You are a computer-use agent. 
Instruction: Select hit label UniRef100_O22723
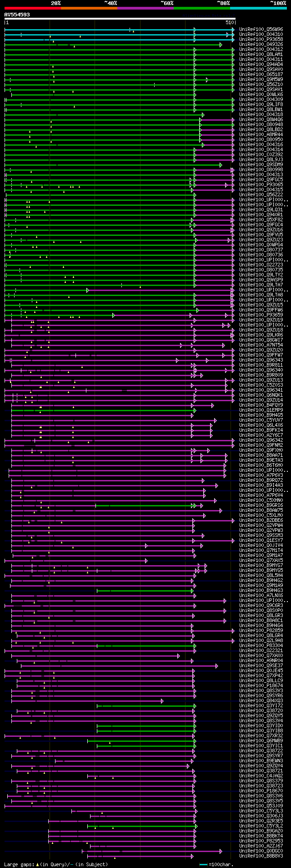pyautogui.click(x=261, y=265)
